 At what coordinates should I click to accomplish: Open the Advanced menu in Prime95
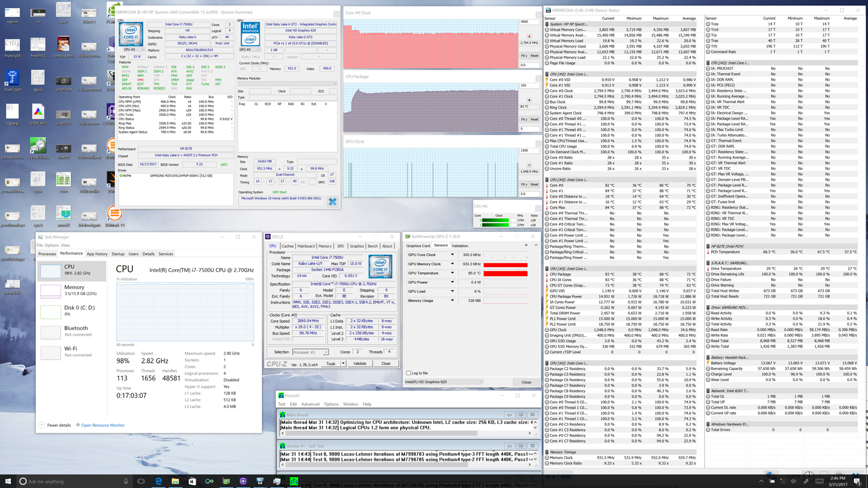coord(310,404)
